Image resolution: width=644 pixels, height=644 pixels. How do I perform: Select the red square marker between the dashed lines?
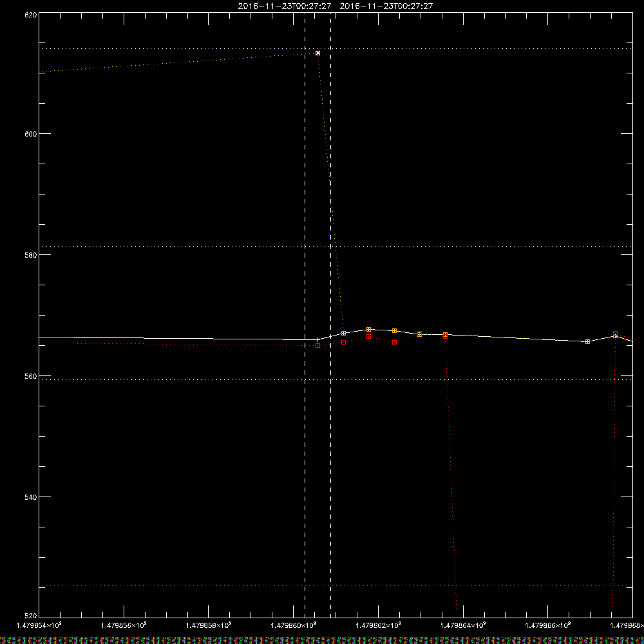click(x=318, y=346)
